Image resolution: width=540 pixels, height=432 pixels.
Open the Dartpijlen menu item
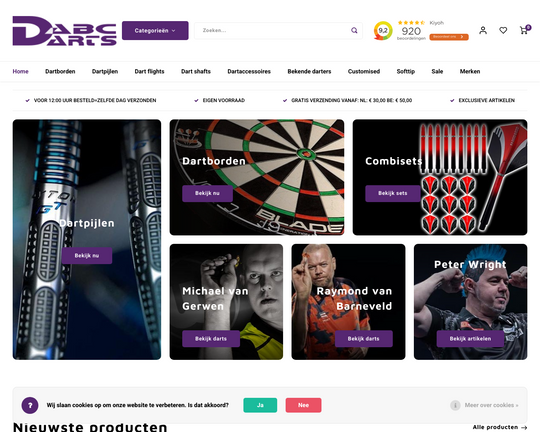click(105, 71)
